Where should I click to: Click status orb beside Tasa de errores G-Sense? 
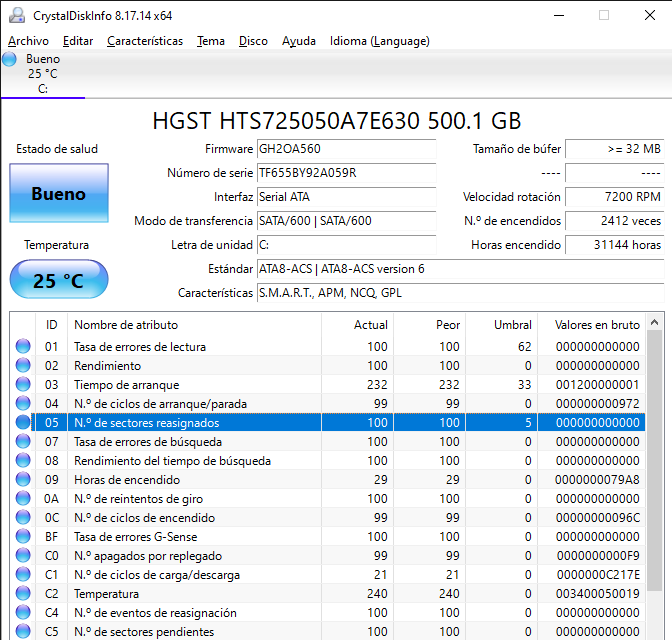(23, 537)
